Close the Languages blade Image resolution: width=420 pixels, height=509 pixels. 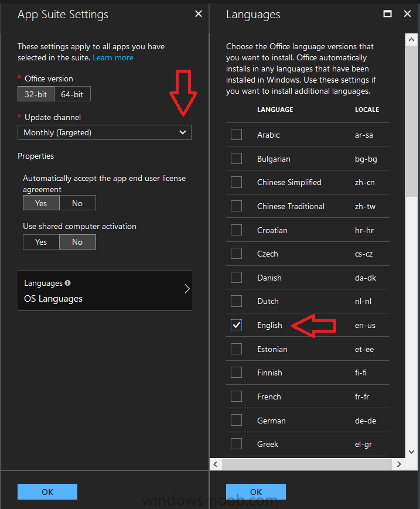407,13
